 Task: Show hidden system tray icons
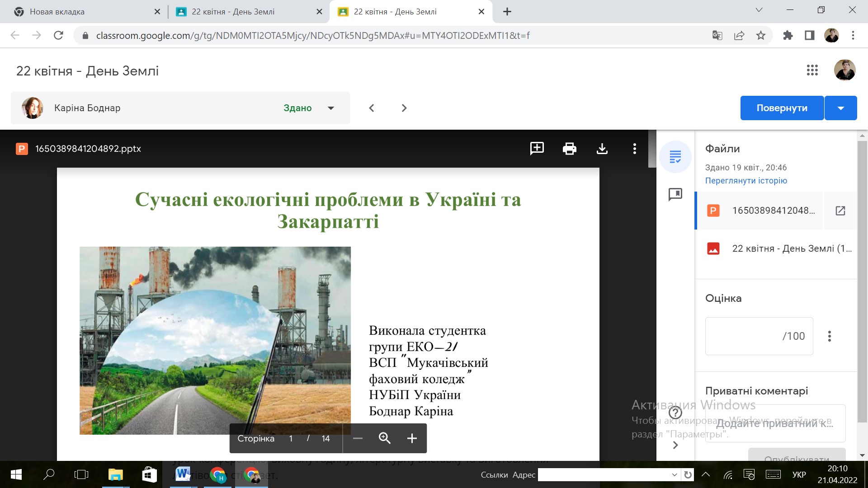(x=706, y=474)
